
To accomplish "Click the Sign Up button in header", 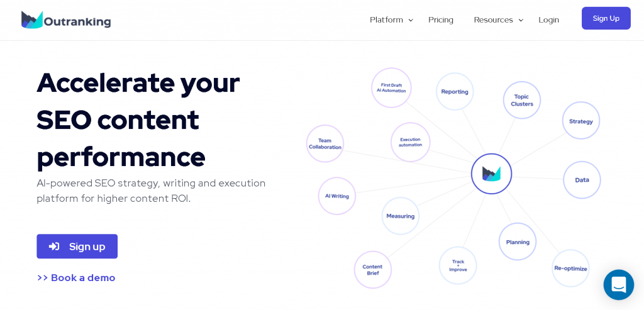I will [606, 18].
